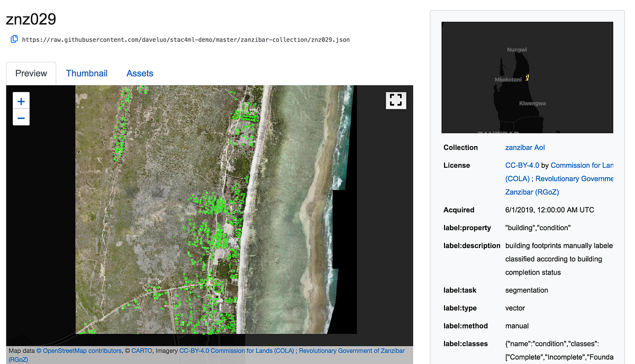Click the label:description text about building footprints
635x364 pixels.
[x=559, y=259]
